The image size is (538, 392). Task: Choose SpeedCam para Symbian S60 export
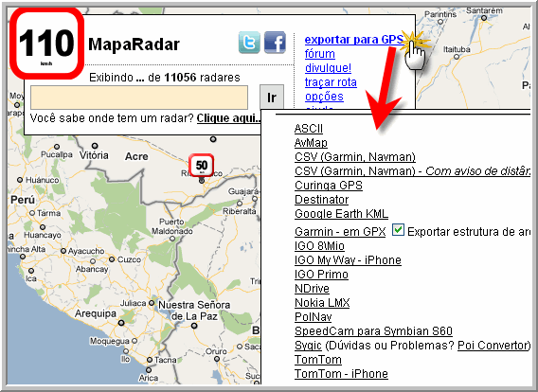pyautogui.click(x=373, y=331)
